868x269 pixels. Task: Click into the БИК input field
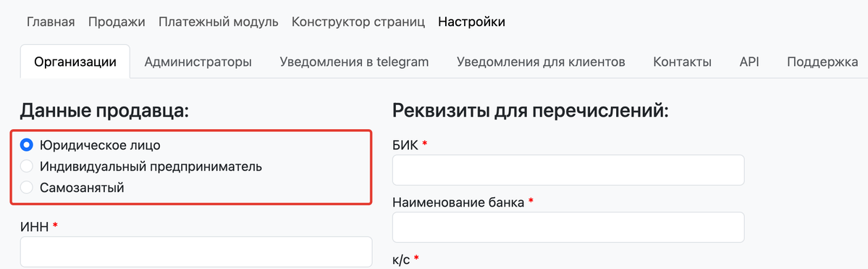568,170
